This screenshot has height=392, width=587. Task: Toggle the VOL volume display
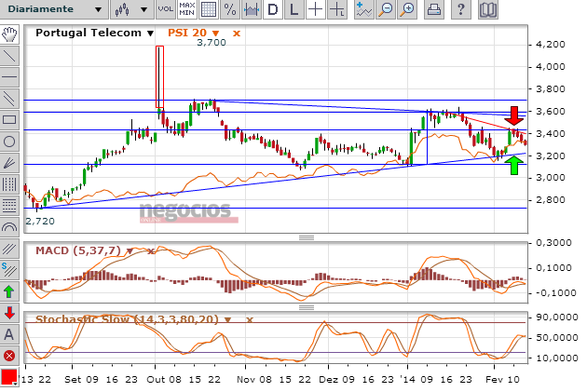pos(166,9)
